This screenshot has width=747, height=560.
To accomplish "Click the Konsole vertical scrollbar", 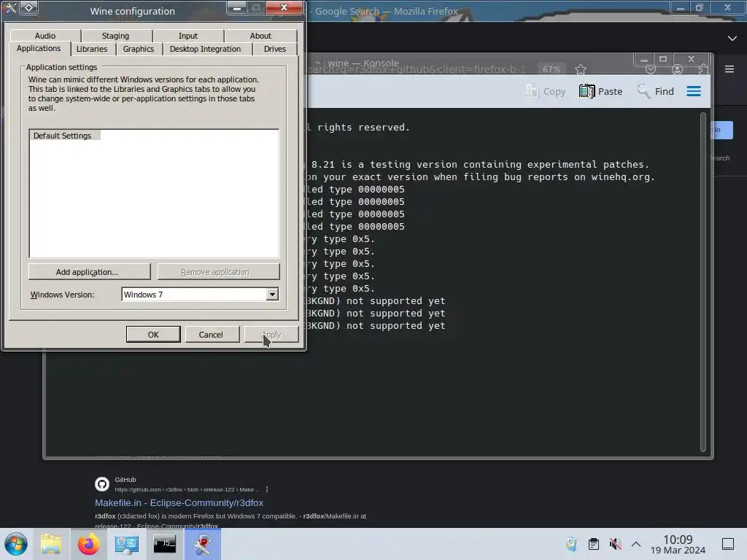I will click(703, 282).
